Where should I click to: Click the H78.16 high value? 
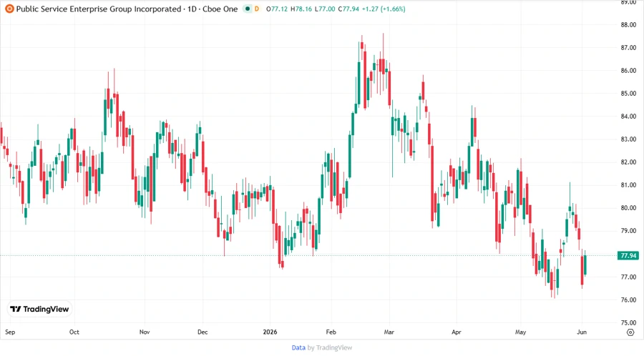301,9
